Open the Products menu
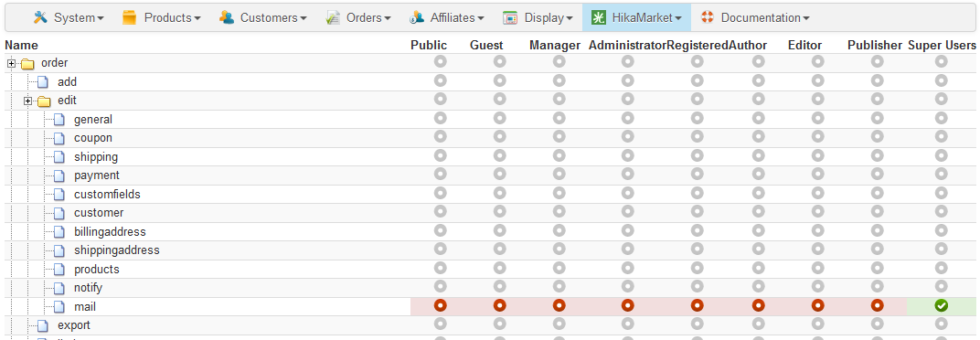 pos(162,17)
